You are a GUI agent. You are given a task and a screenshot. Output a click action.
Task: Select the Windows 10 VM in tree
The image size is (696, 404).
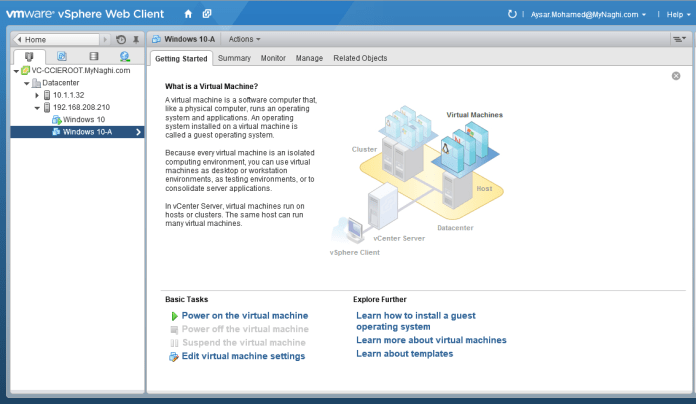[x=83, y=119]
